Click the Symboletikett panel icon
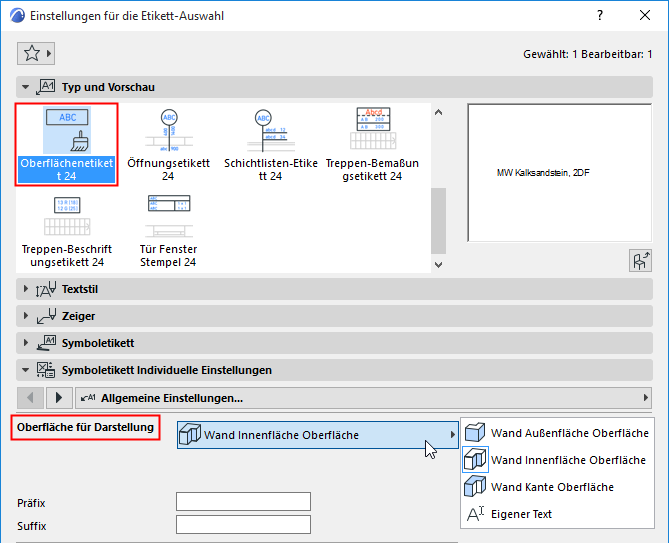The width and height of the screenshot is (669, 543). (46, 343)
